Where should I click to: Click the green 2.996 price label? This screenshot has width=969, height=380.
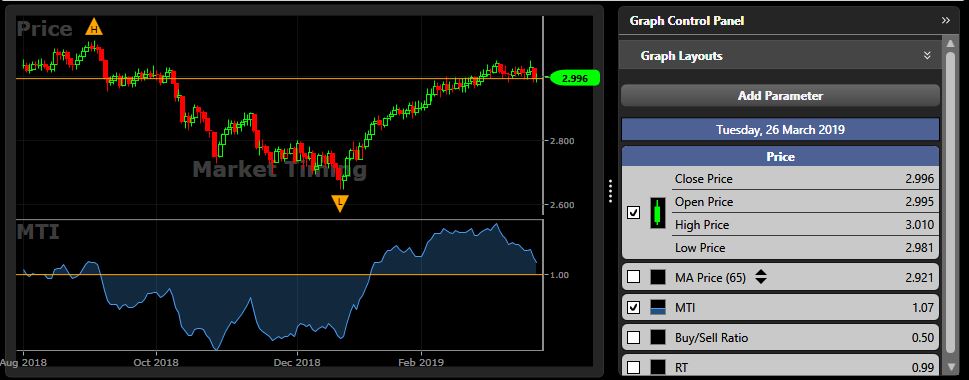pyautogui.click(x=574, y=78)
